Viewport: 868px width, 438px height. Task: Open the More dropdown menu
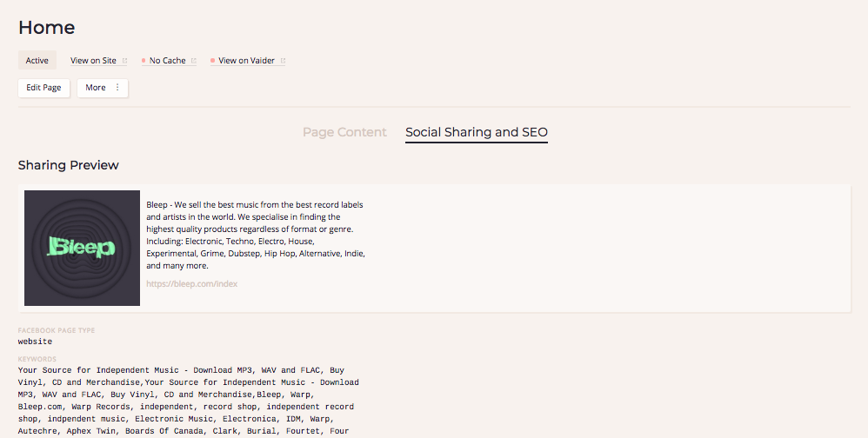click(x=103, y=88)
